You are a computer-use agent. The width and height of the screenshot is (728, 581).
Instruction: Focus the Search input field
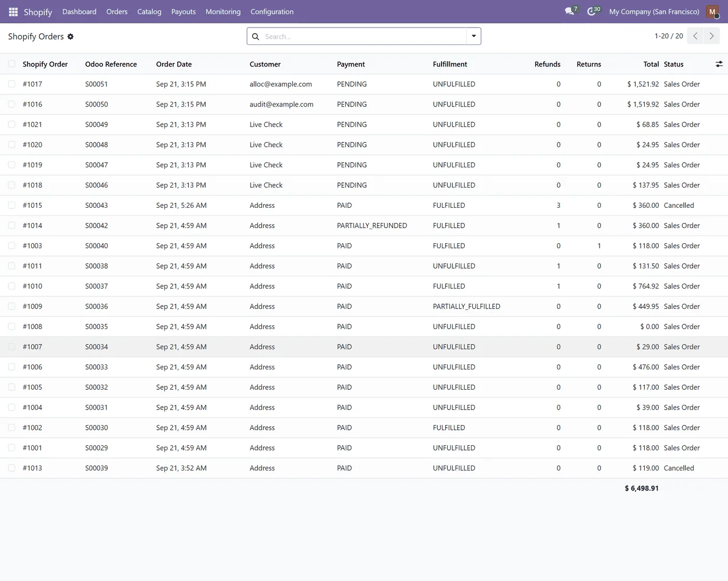364,36
